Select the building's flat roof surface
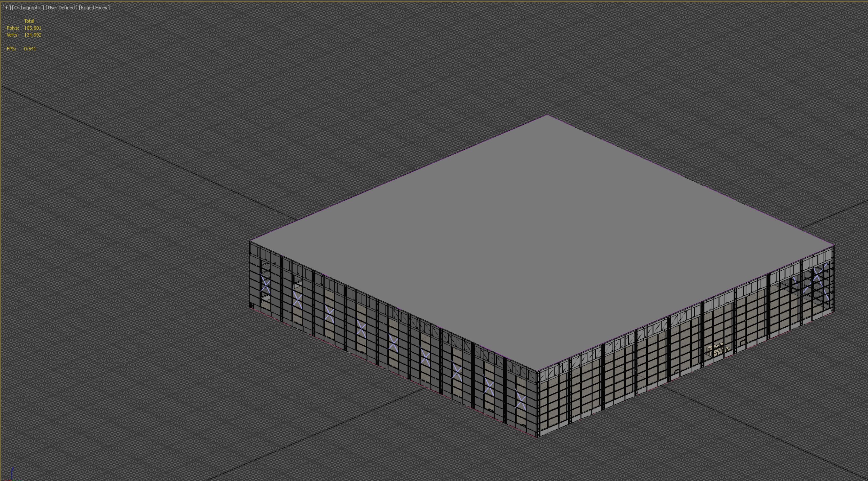Image resolution: width=868 pixels, height=481 pixels. (542, 243)
